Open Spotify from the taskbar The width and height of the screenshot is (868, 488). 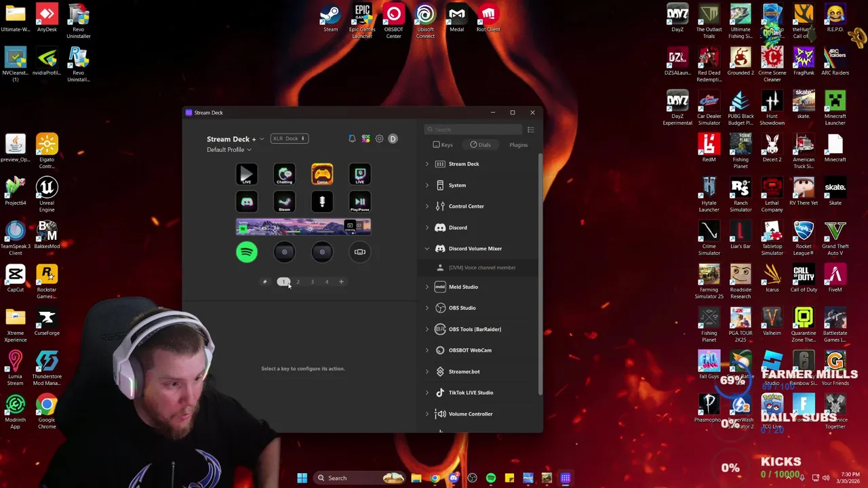[x=491, y=478]
